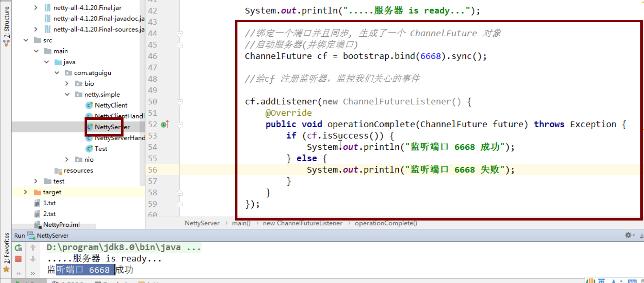This screenshot has width=644, height=283.
Task: Click the Rerun NettyServer icon
Action: tap(18, 247)
